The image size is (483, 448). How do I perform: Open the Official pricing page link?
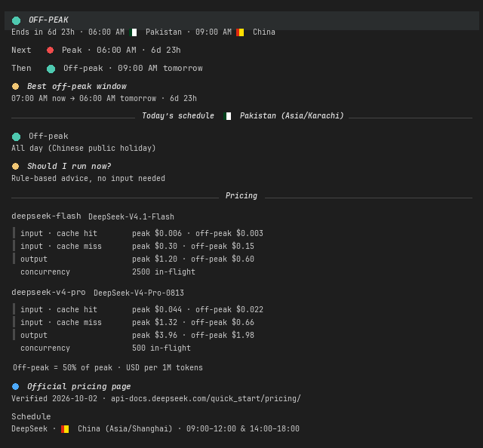tap(78, 386)
